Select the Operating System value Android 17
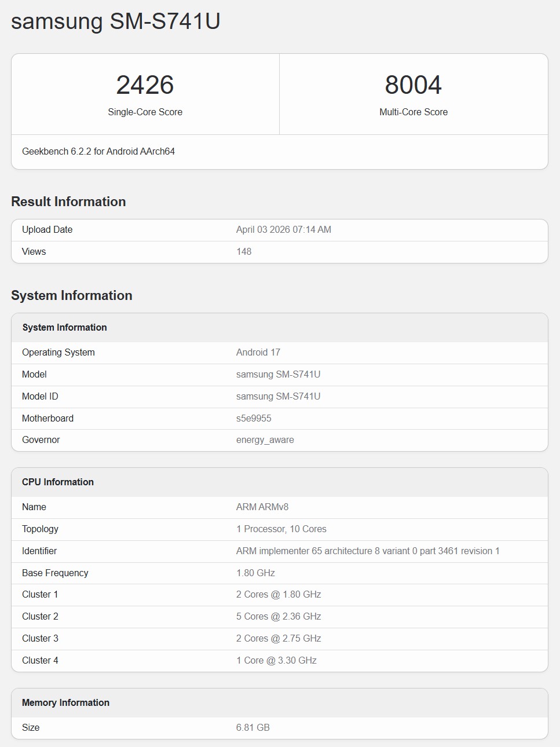The height and width of the screenshot is (747, 560). coord(258,352)
